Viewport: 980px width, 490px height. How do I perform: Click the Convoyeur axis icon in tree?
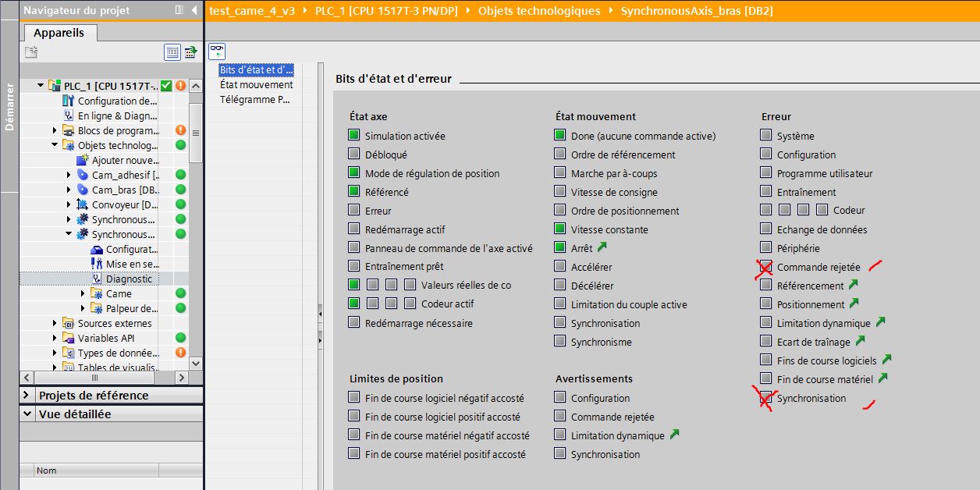tap(83, 204)
